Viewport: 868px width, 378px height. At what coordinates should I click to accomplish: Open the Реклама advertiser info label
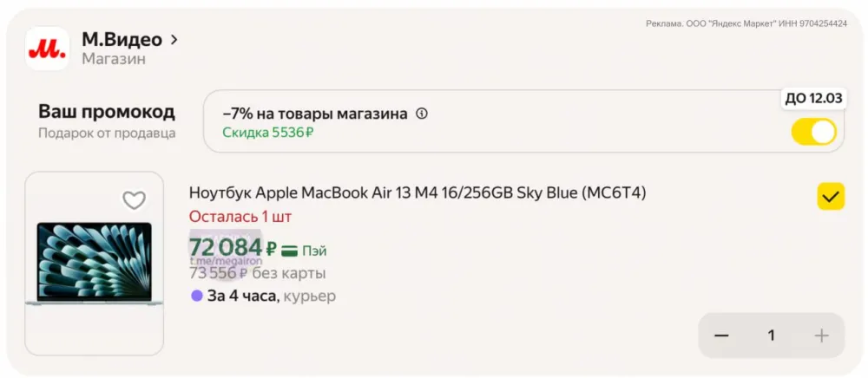pyautogui.click(x=746, y=23)
